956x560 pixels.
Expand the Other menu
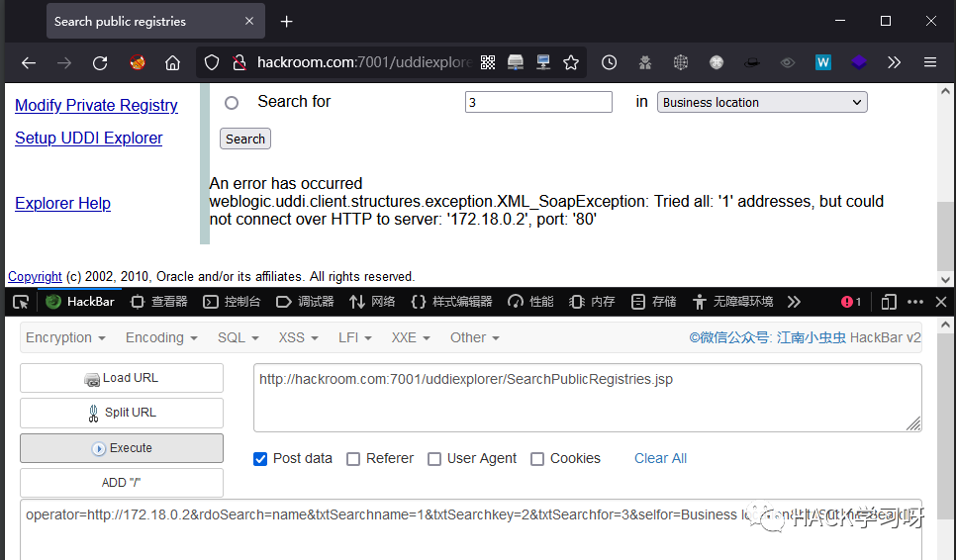[474, 337]
